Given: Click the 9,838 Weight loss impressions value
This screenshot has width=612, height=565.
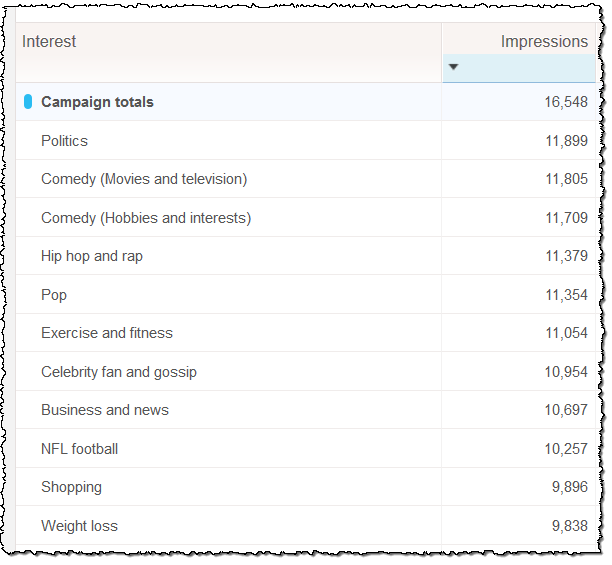Looking at the screenshot, I should pyautogui.click(x=569, y=526).
